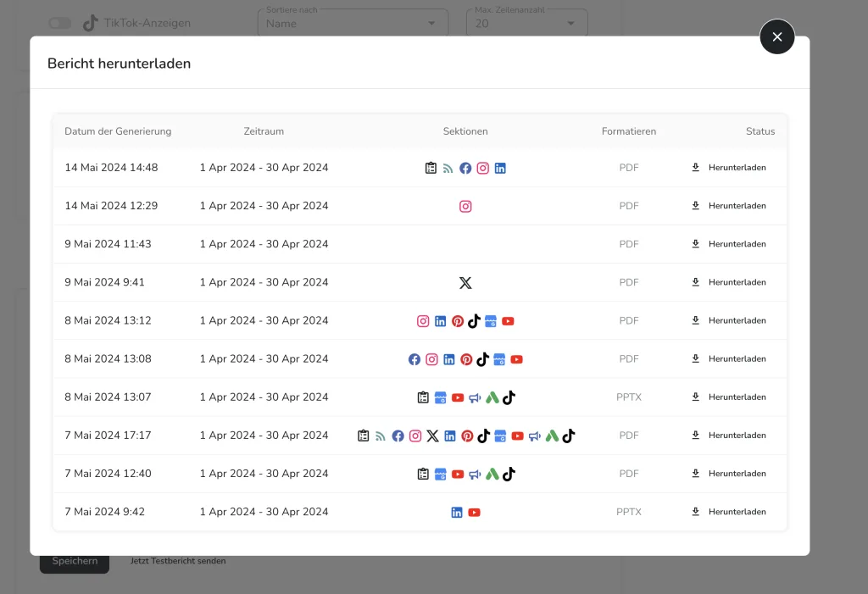Click the LinkedIn icon in 8 Mai 13:08 row
The height and width of the screenshot is (594, 868).
pos(449,359)
